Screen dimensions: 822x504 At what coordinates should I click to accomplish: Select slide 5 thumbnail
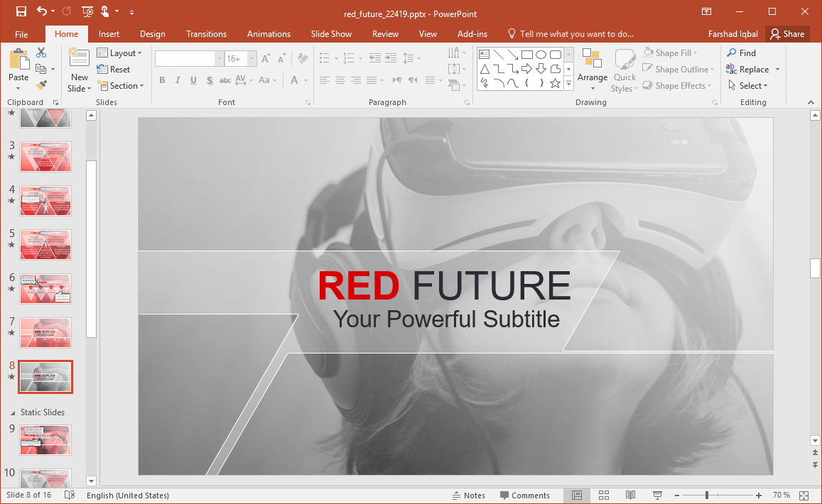click(x=45, y=244)
